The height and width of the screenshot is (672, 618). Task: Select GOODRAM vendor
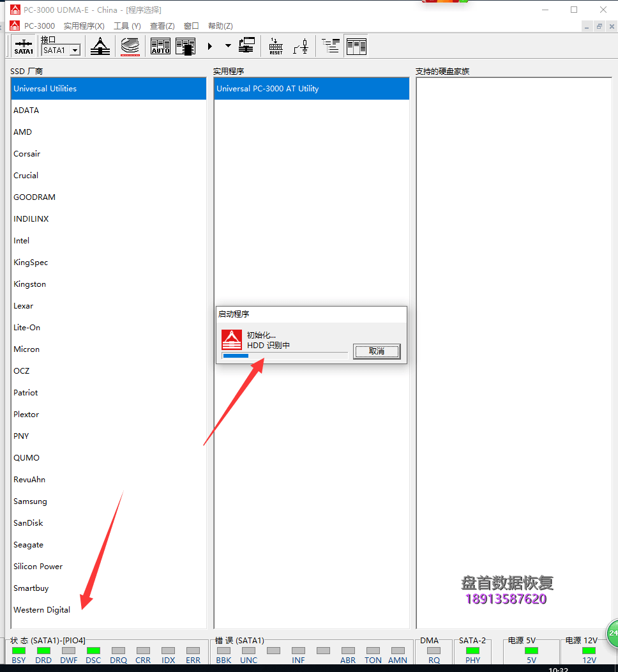click(x=109, y=197)
